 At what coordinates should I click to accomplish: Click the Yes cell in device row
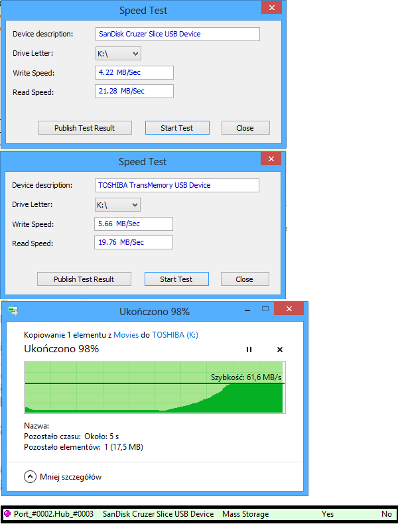(328, 514)
